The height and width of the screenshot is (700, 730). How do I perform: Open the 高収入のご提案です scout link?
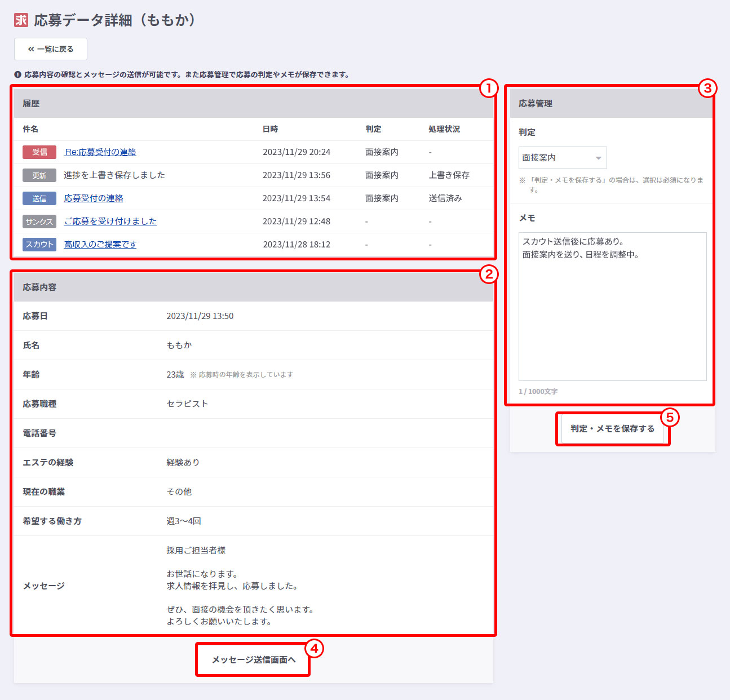tap(100, 245)
